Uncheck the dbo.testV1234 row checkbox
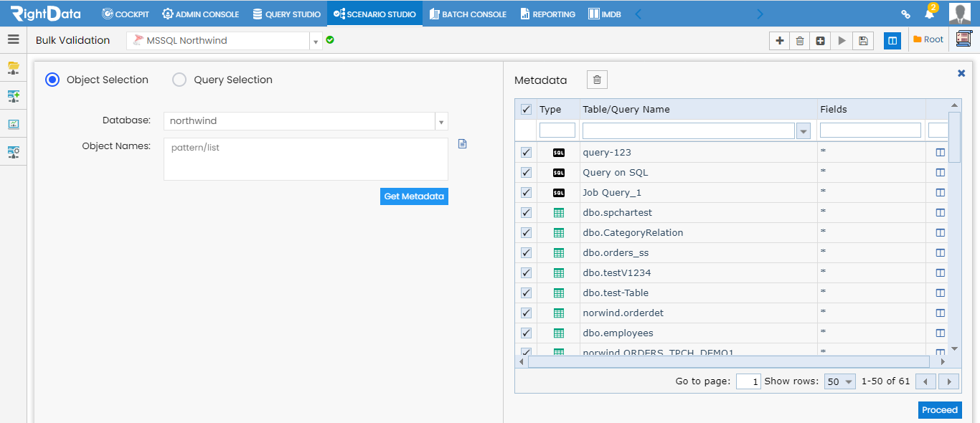Screen dimensions: 980x423 [526, 273]
